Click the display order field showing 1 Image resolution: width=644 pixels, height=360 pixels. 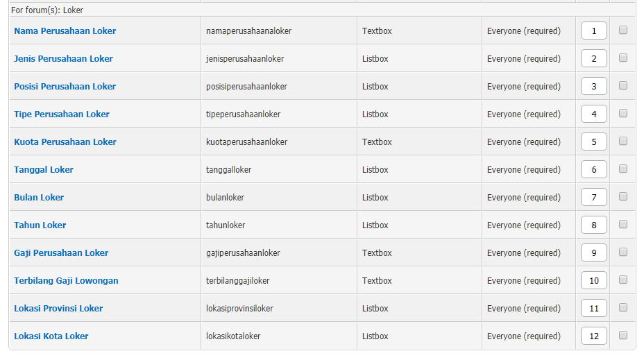[x=594, y=31]
